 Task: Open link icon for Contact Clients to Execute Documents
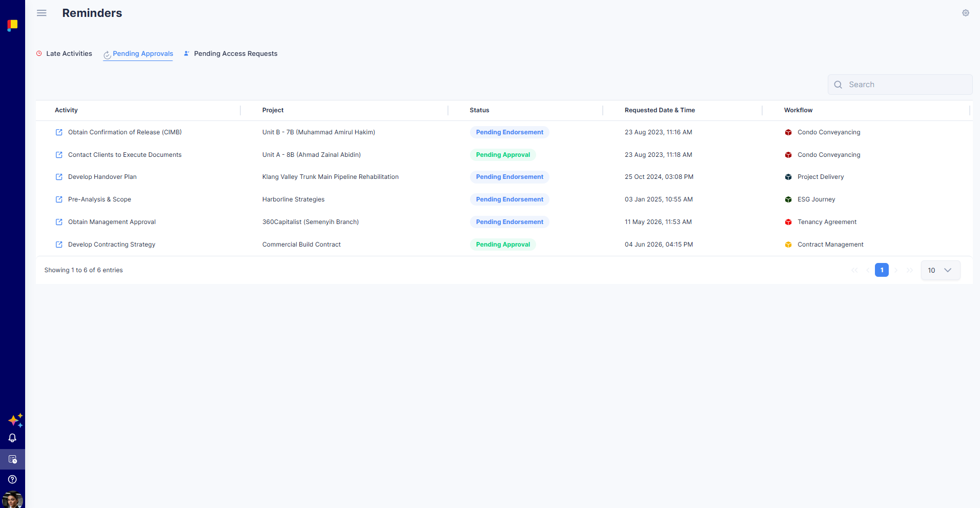(x=59, y=155)
